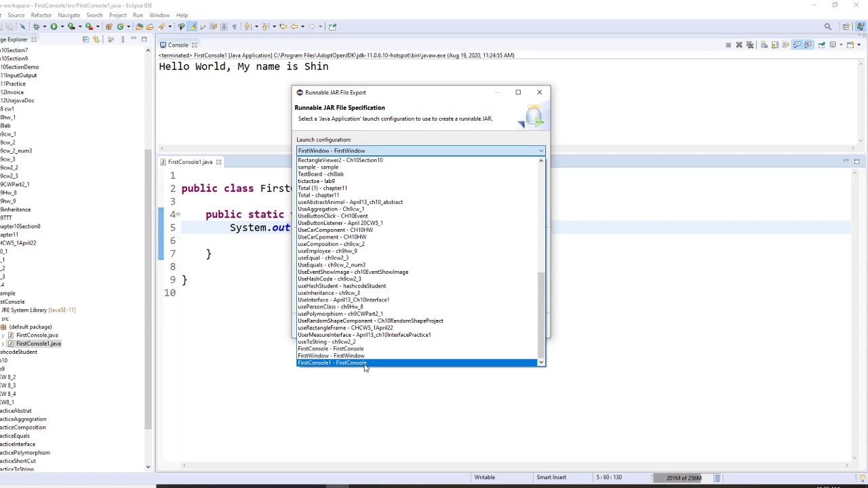
Task: Click Remove All Terminated Launches icon
Action: [x=750, y=45]
